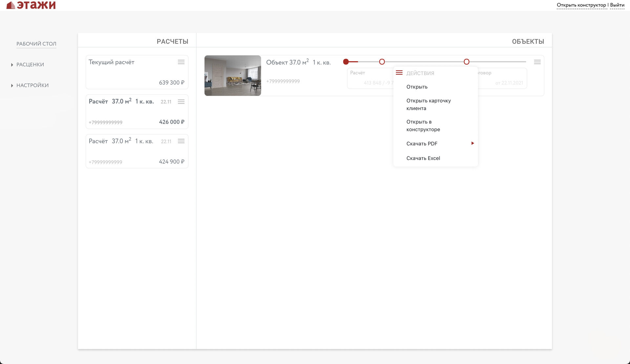Click red hamburger icon beside ДЕЙСТВИЯ
Image resolution: width=630 pixels, height=364 pixels.
pyautogui.click(x=399, y=73)
